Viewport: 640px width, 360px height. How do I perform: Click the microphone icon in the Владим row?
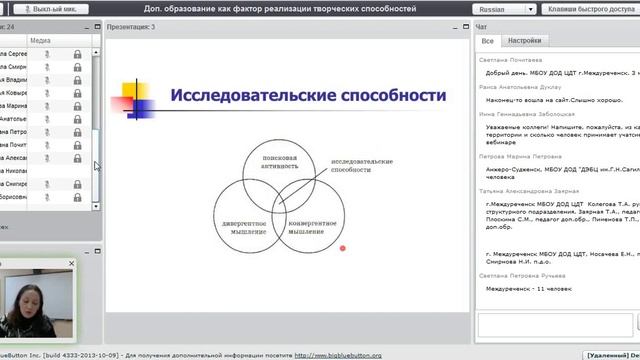pyautogui.click(x=47, y=80)
